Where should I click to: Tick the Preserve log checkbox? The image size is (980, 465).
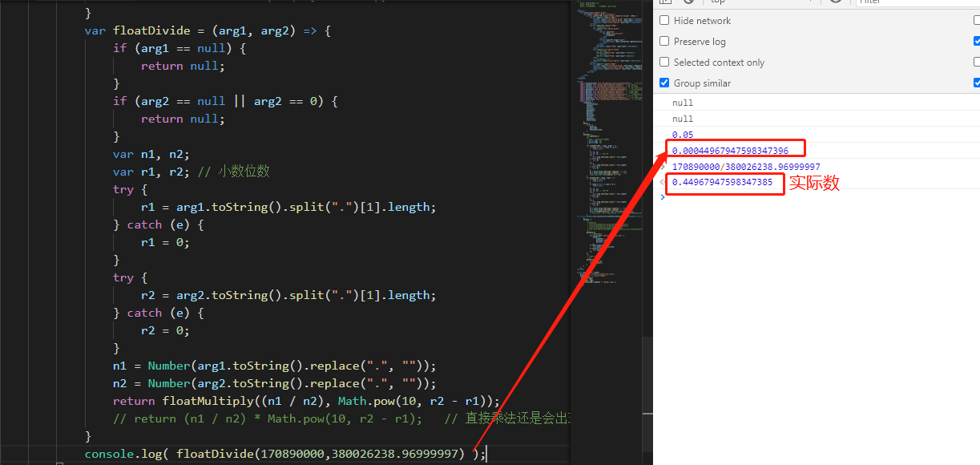pos(664,42)
